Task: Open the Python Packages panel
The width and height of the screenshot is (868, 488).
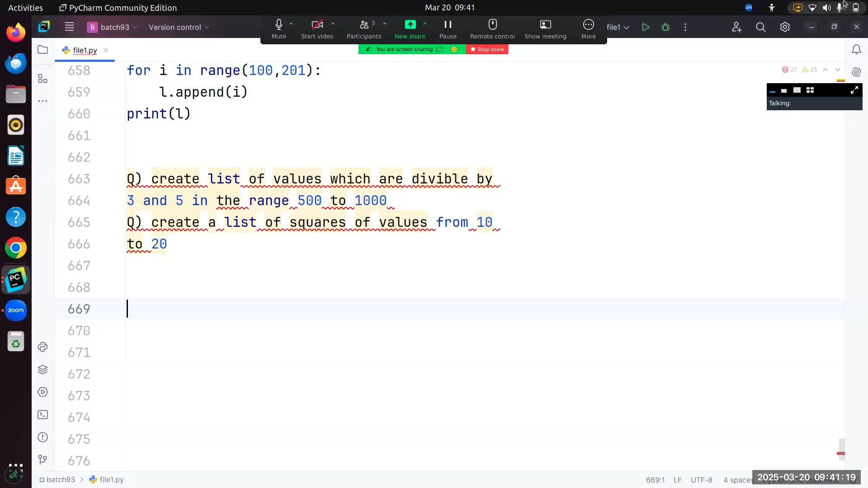Action: point(42,369)
